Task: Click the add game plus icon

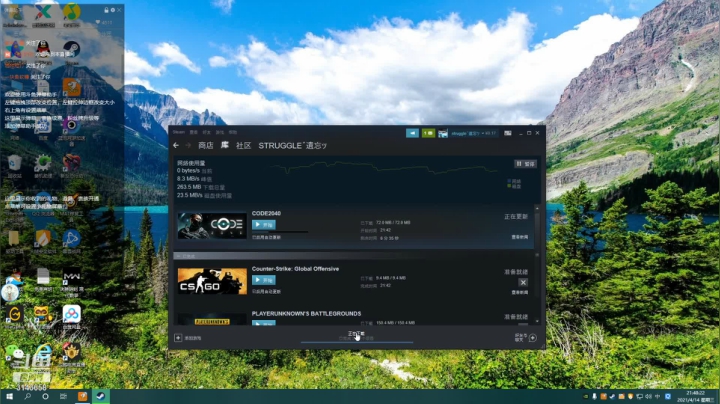Action: coord(178,338)
